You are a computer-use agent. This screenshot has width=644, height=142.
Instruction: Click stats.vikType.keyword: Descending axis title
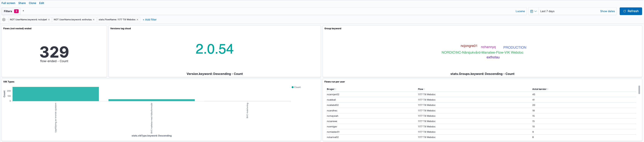click(x=152, y=136)
